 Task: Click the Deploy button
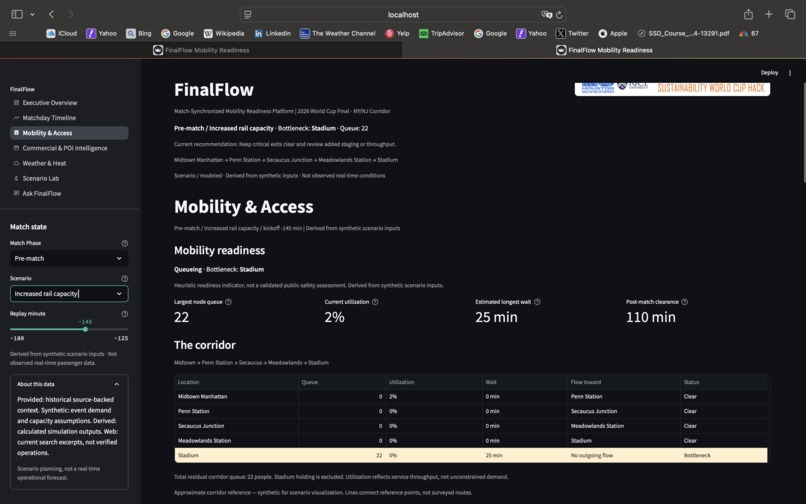pos(769,73)
